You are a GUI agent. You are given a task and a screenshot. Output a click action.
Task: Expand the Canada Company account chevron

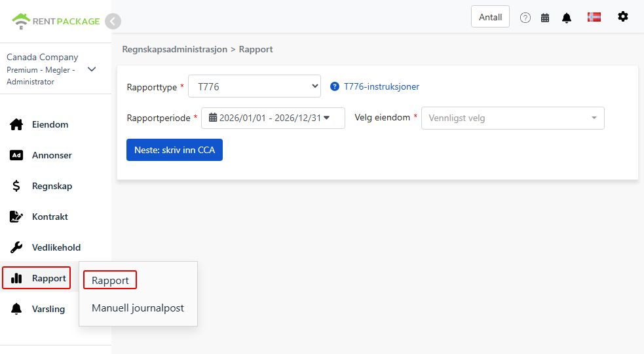pos(92,69)
